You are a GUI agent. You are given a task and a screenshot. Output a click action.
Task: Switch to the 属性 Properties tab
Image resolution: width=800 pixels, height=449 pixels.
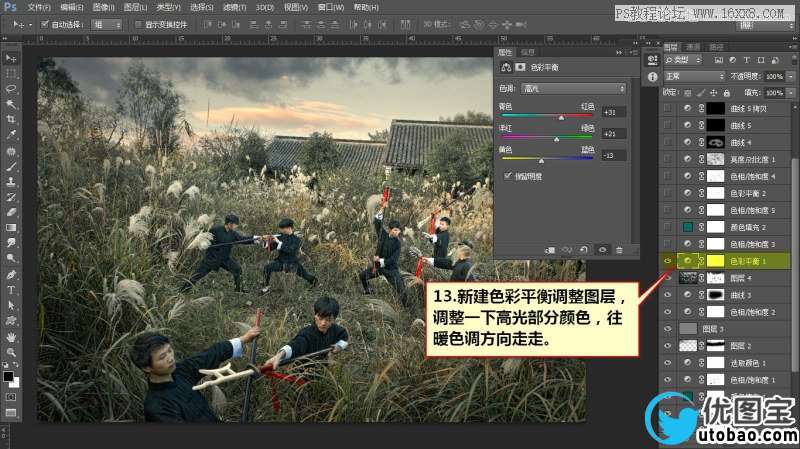[505, 53]
